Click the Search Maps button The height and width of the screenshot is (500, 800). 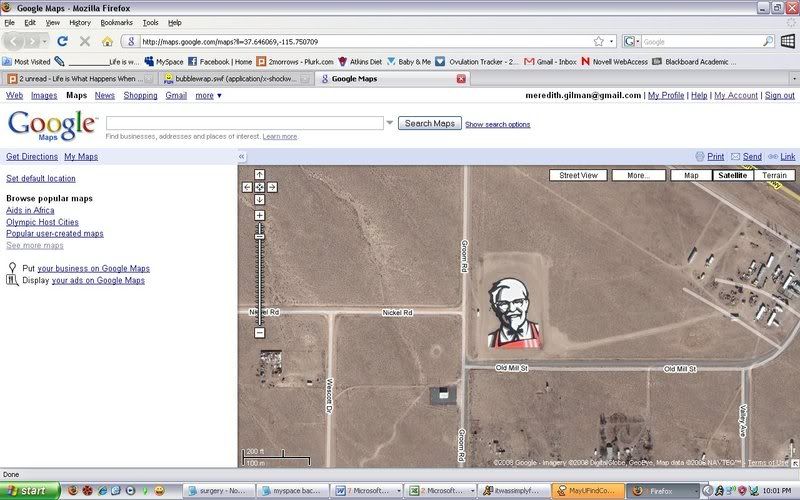click(x=429, y=123)
